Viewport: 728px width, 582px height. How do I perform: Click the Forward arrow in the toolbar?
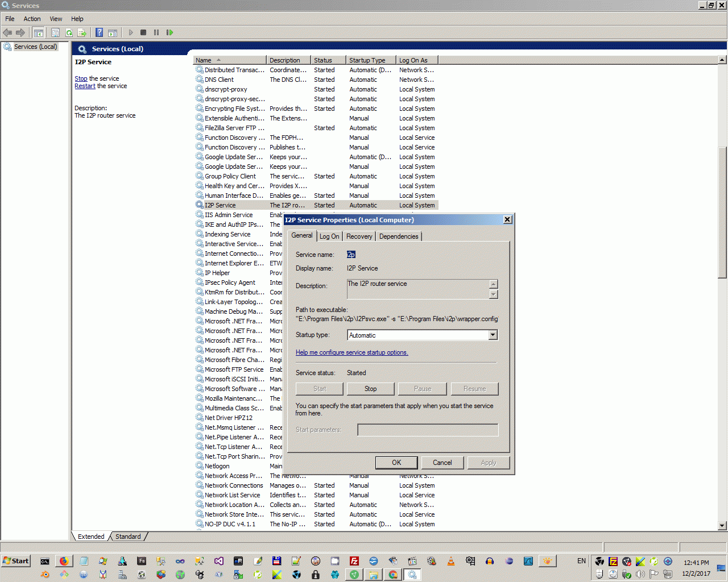[x=20, y=33]
